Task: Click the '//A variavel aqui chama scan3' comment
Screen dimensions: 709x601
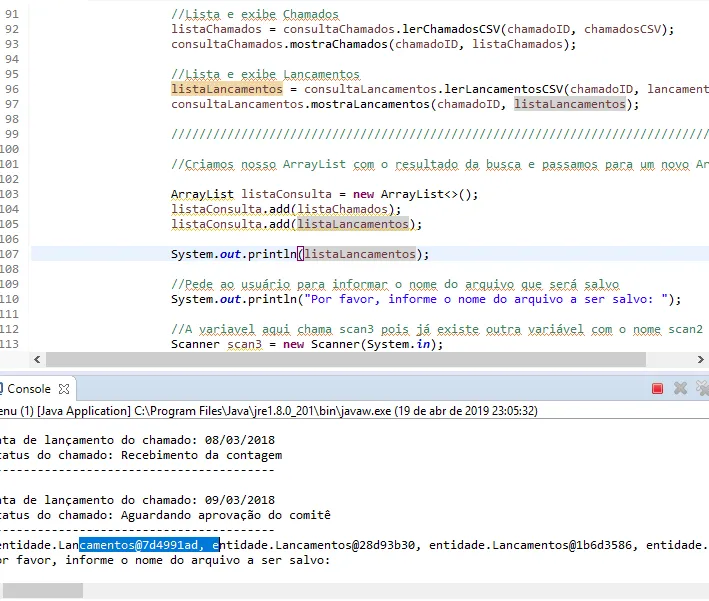Action: (x=437, y=329)
